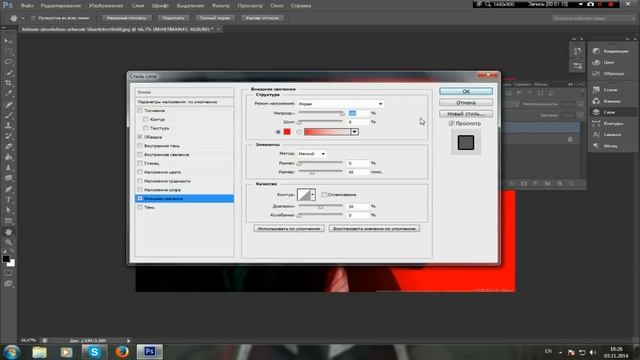Open the Изображение menu
This screenshot has height=360, width=640.
coord(106,6)
